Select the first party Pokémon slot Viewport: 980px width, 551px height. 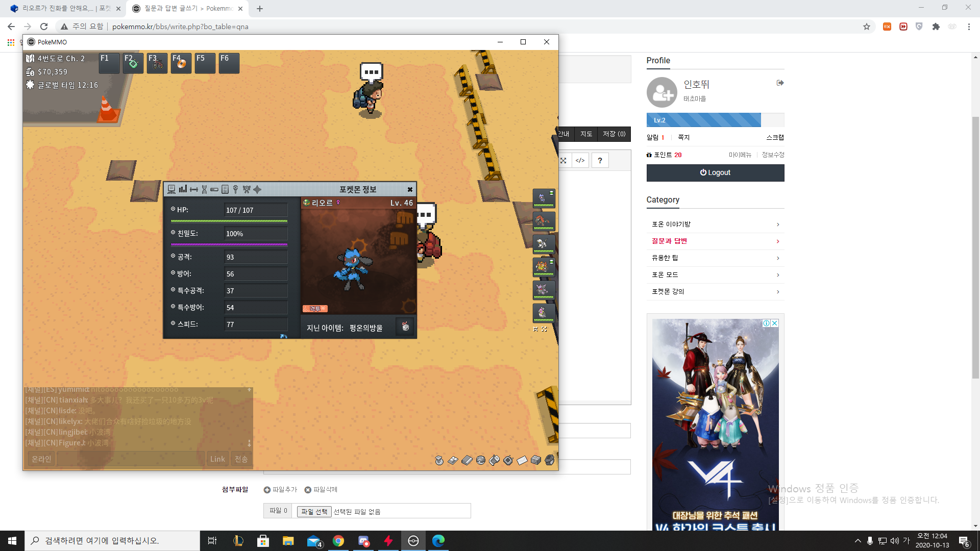pos(543,198)
